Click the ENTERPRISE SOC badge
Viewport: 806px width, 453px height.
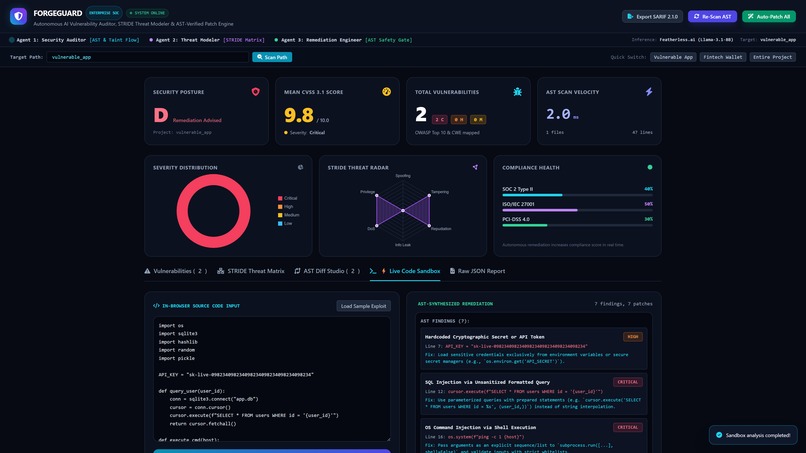[104, 13]
